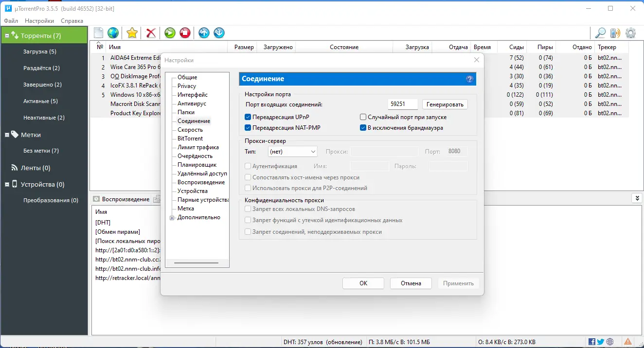Select Раздаётся (2) in sidebar

tap(42, 68)
